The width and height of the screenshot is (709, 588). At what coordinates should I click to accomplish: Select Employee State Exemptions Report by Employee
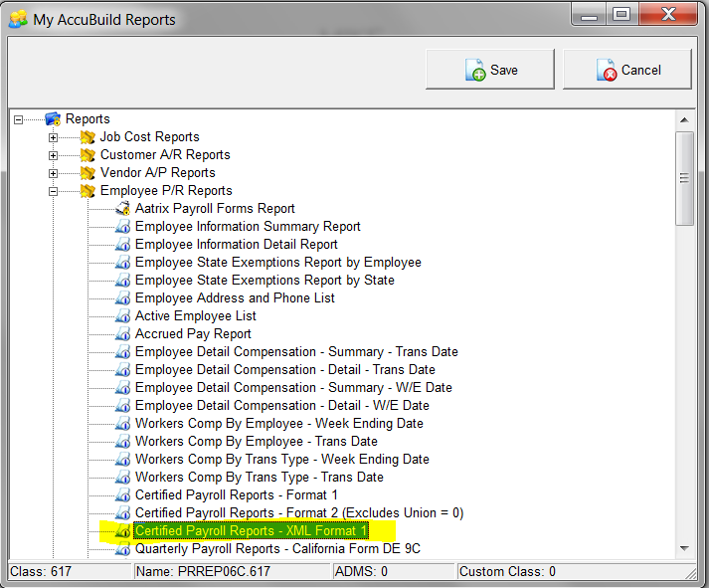point(278,263)
